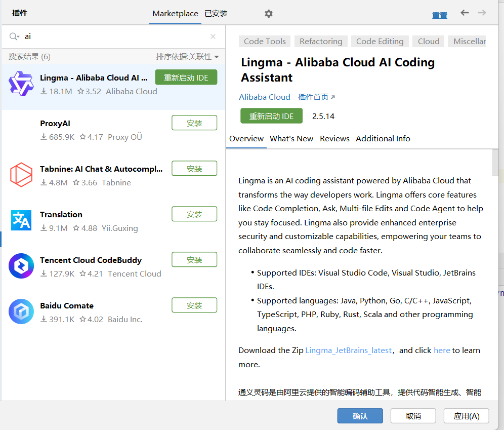Image resolution: width=504 pixels, height=430 pixels.
Task: Click the Baidu Comate logo icon
Action: 21,311
